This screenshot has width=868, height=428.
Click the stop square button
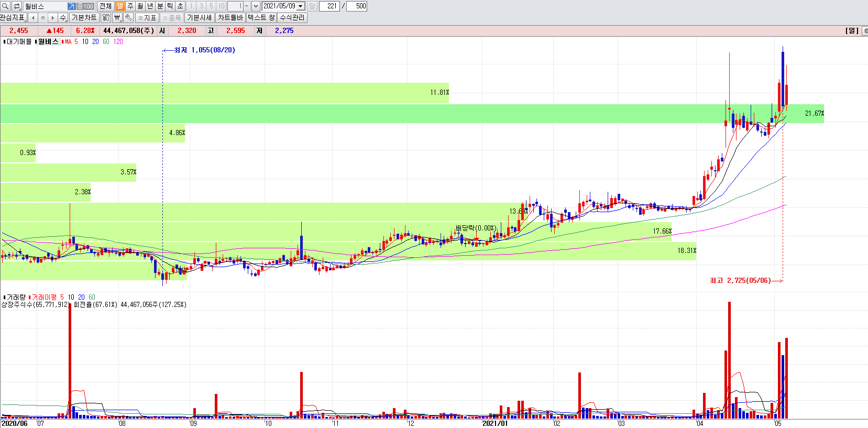click(x=43, y=18)
